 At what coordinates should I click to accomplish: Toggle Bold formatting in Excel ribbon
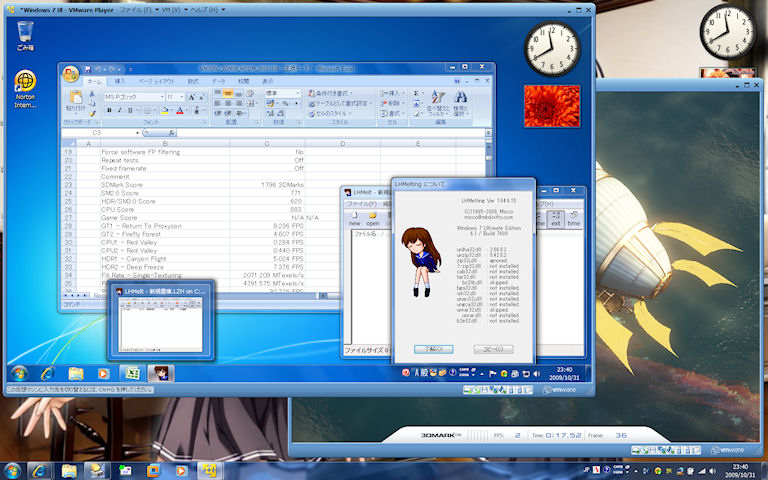point(109,111)
